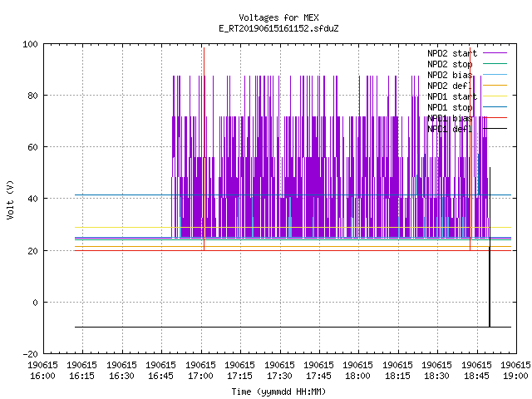This screenshot has height=399, width=532.
Task: Click the blue NPD1 stop legend line
Action: coord(495,107)
